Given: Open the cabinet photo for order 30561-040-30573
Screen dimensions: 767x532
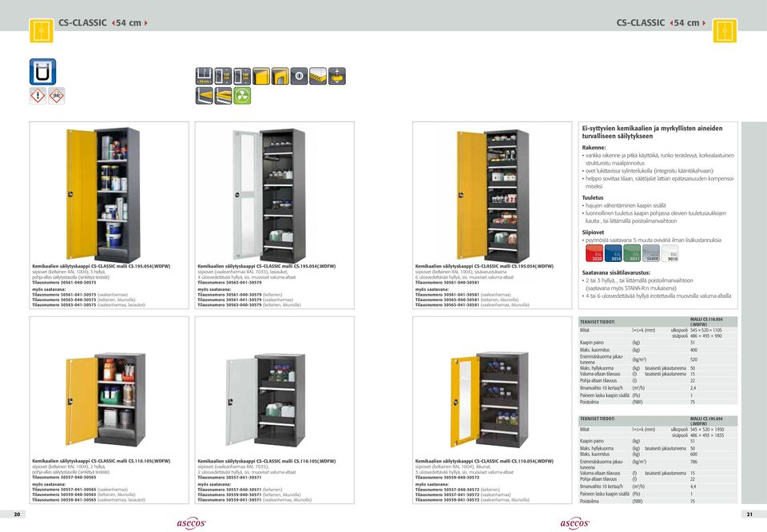Looking at the screenshot, I should 104,195.
